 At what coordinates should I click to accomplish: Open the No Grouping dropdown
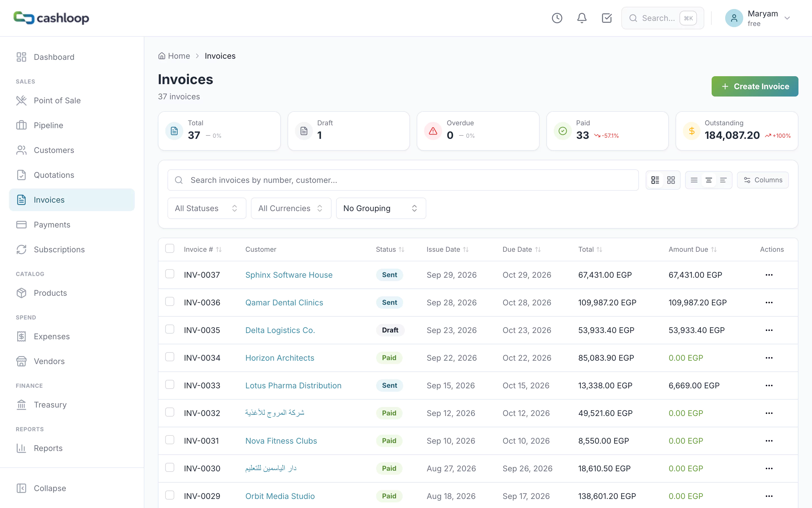point(381,208)
